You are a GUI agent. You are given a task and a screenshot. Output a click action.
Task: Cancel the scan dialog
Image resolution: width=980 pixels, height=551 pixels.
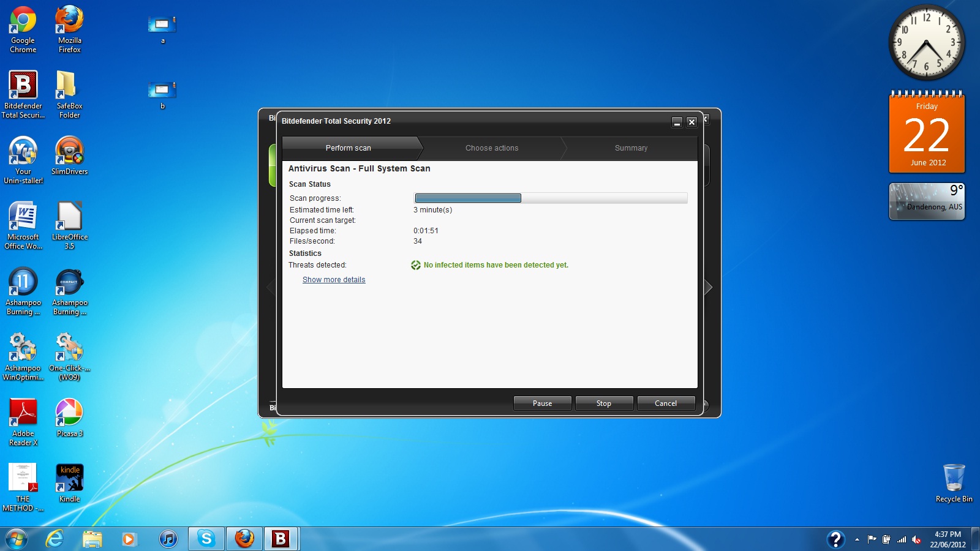(666, 403)
